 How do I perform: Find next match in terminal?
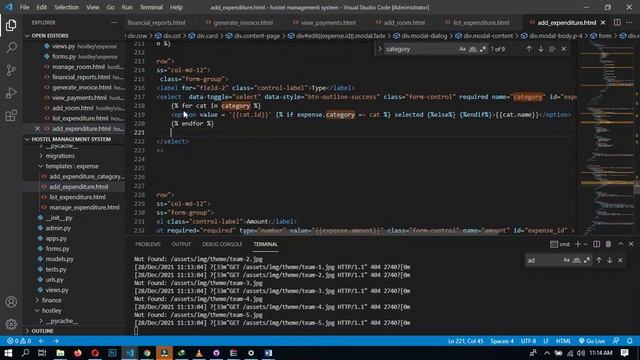(x=609, y=260)
